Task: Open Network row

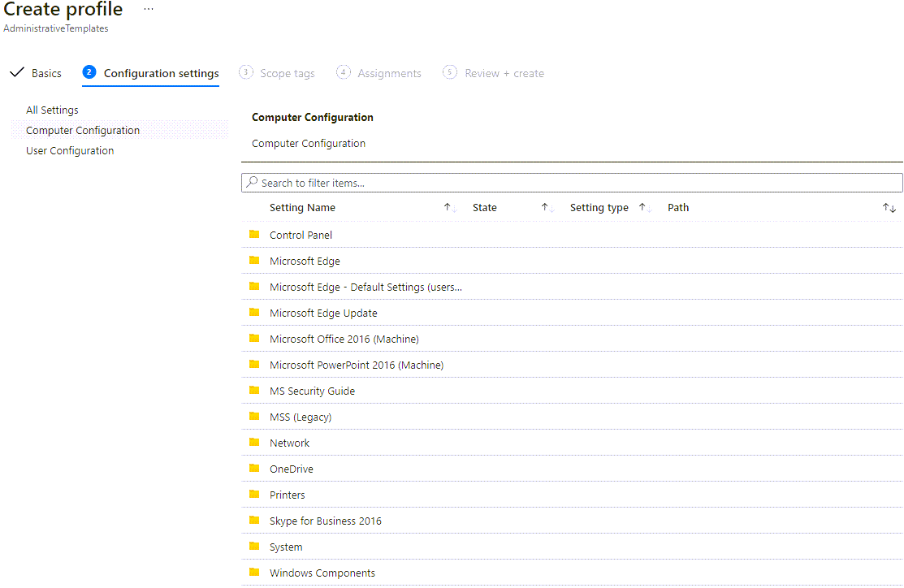Action: coord(572,442)
